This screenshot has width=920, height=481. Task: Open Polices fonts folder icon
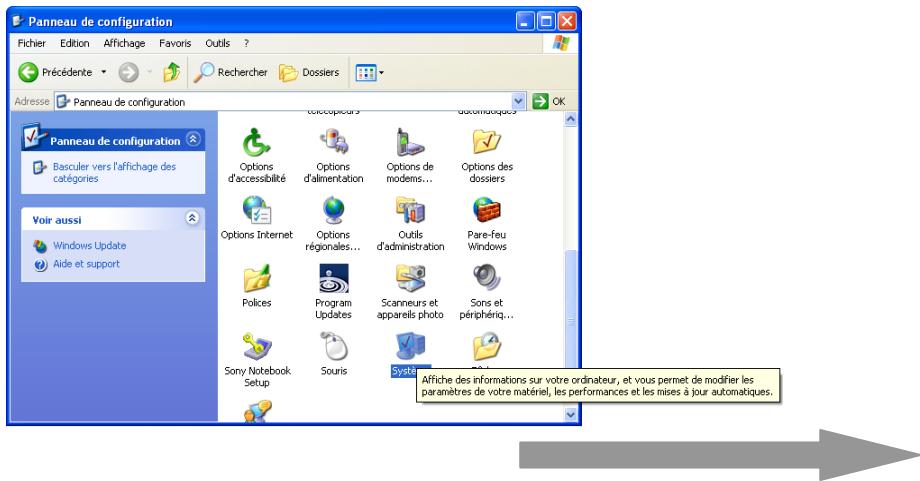[x=256, y=278]
